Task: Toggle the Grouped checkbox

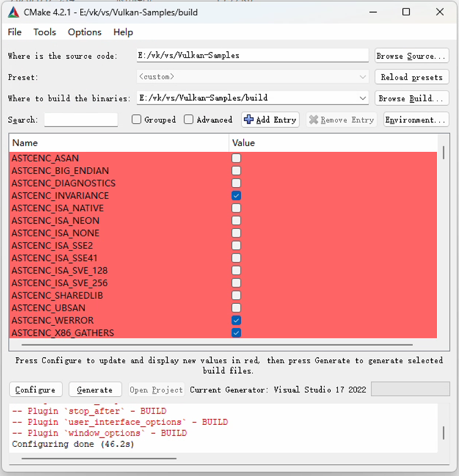Action: click(136, 119)
